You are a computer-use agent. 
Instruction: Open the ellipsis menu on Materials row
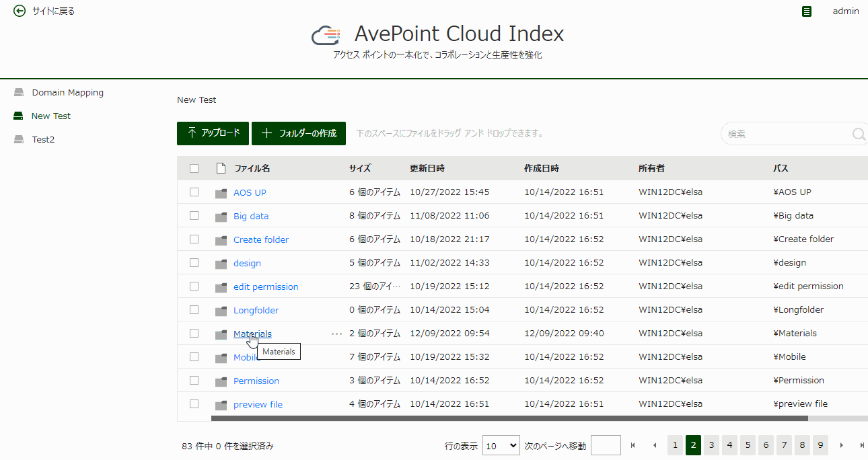[337, 334]
